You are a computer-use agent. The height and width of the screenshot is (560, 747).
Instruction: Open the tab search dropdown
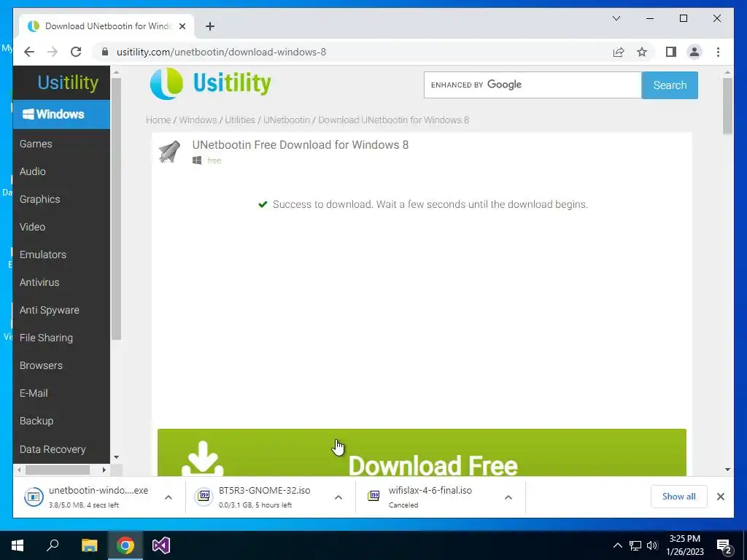tap(616, 18)
